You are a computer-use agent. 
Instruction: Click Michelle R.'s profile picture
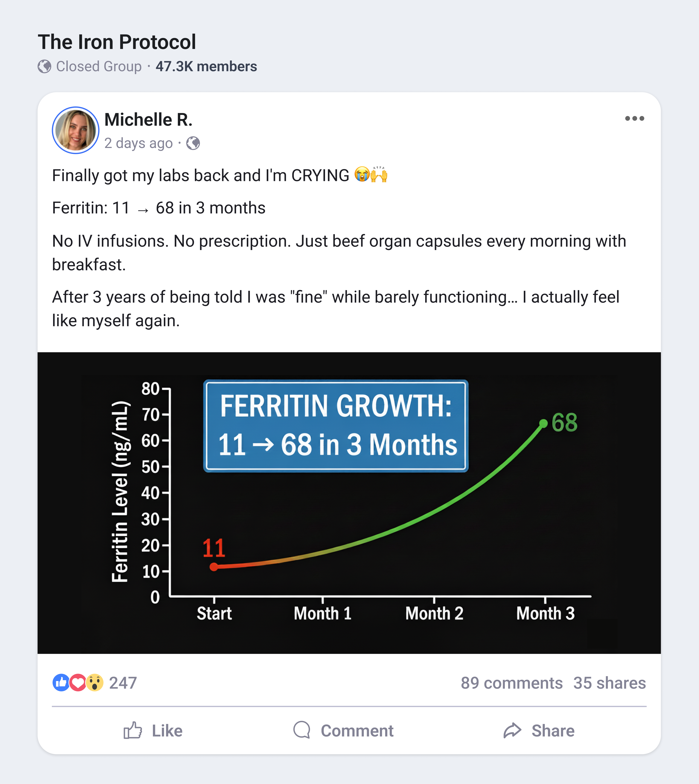(x=76, y=130)
